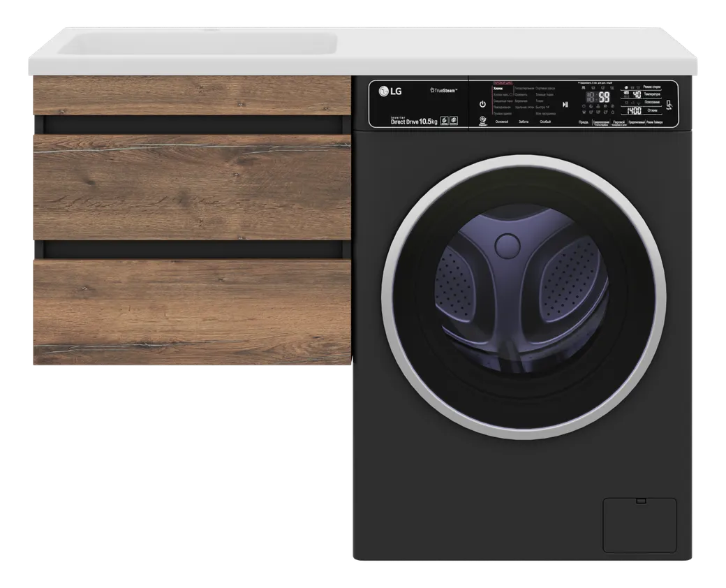
Task: Tap the LG logo on the washer
Action: click(x=390, y=90)
